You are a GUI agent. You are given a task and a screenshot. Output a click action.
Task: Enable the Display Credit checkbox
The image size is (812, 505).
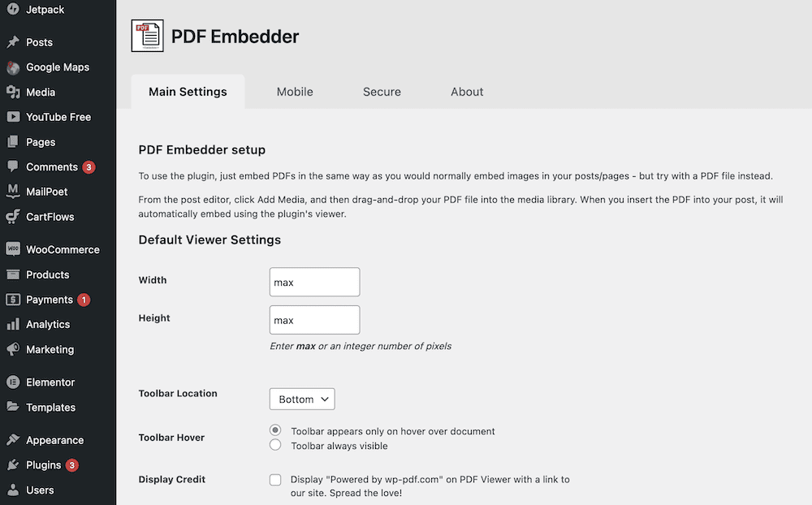275,480
